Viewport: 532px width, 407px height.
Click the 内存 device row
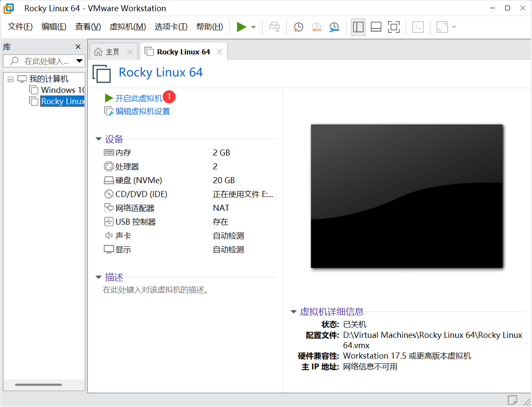[x=189, y=153]
